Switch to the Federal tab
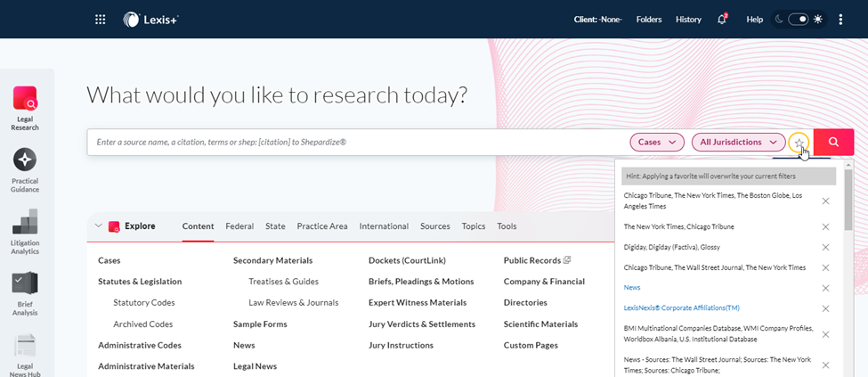The image size is (868, 377). point(239,226)
